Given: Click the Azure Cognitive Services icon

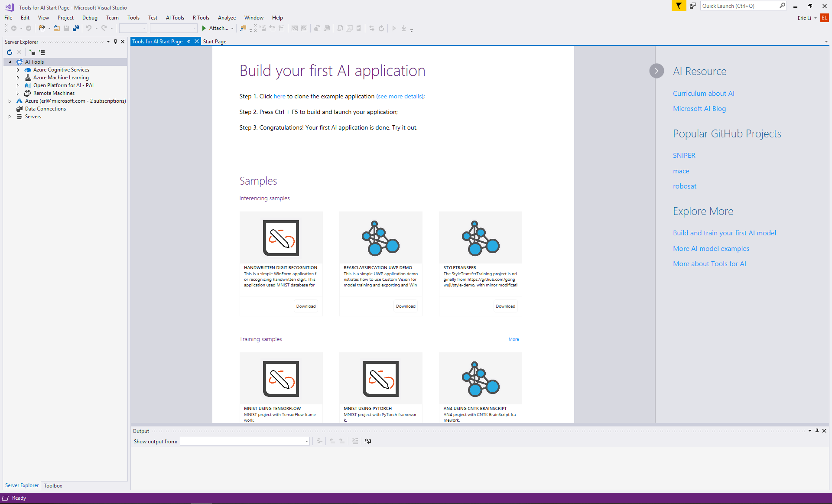Looking at the screenshot, I should [28, 69].
